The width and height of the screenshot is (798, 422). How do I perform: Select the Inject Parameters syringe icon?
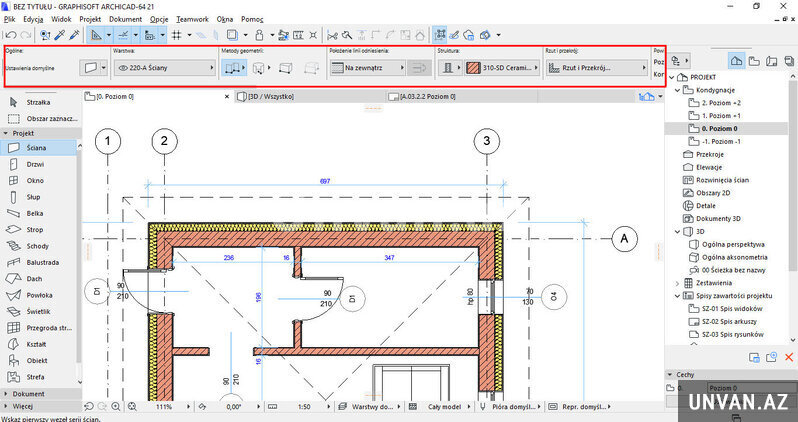click(75, 35)
